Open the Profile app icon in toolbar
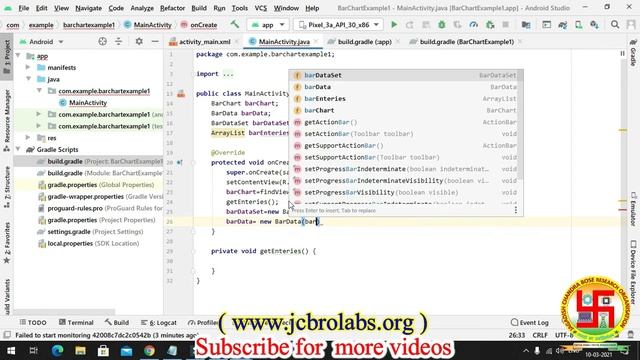640x360 pixels. [473, 25]
